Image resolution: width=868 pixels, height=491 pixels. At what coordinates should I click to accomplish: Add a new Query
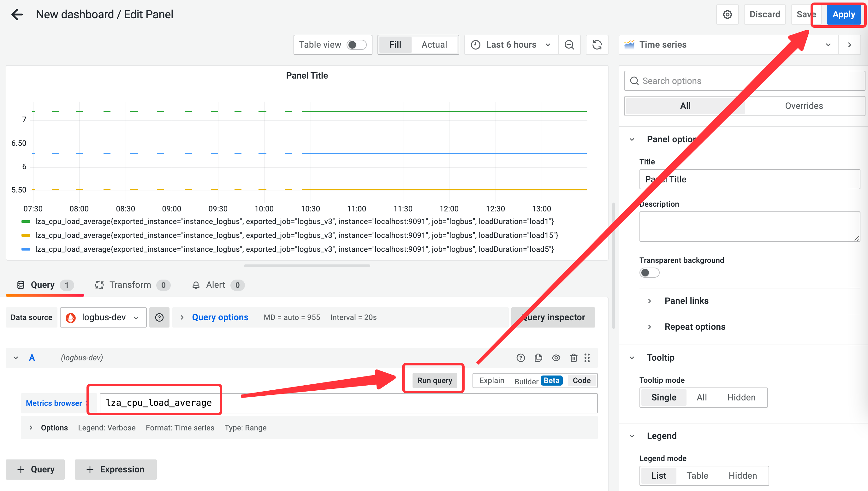pyautogui.click(x=35, y=470)
